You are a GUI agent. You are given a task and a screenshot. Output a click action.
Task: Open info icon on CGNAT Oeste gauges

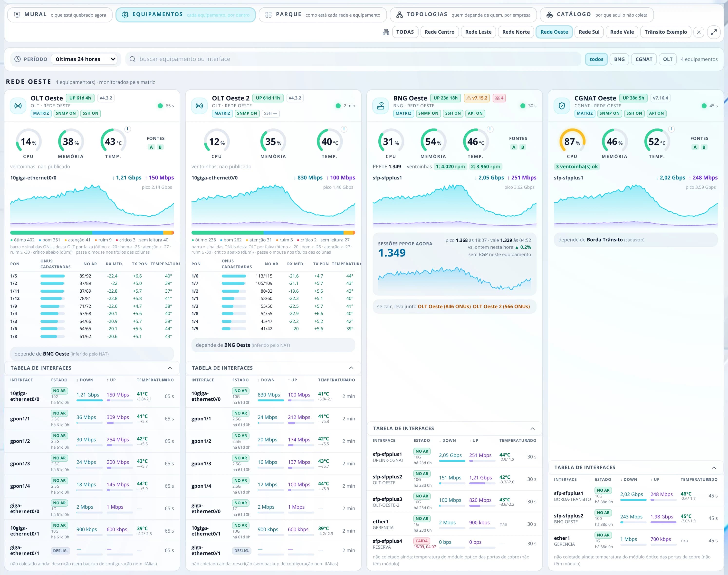click(x=671, y=129)
